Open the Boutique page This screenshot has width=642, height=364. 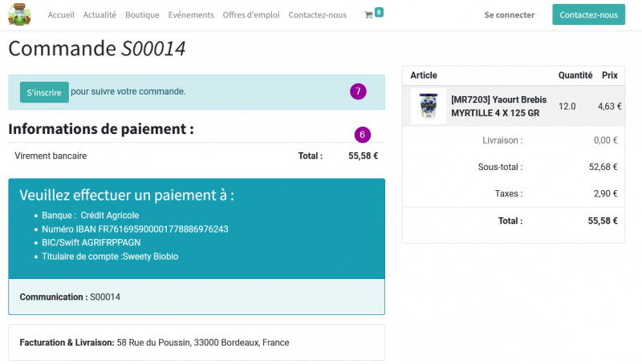(x=142, y=14)
